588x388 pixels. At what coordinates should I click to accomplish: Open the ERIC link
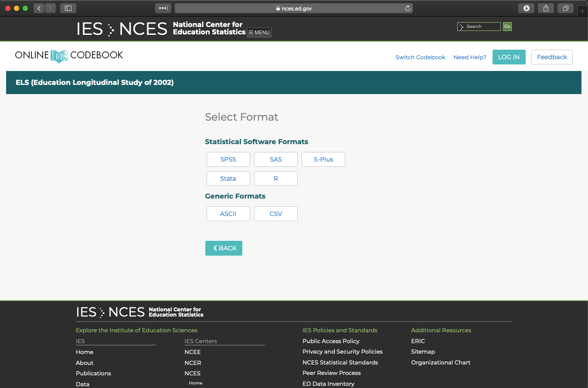click(x=418, y=341)
